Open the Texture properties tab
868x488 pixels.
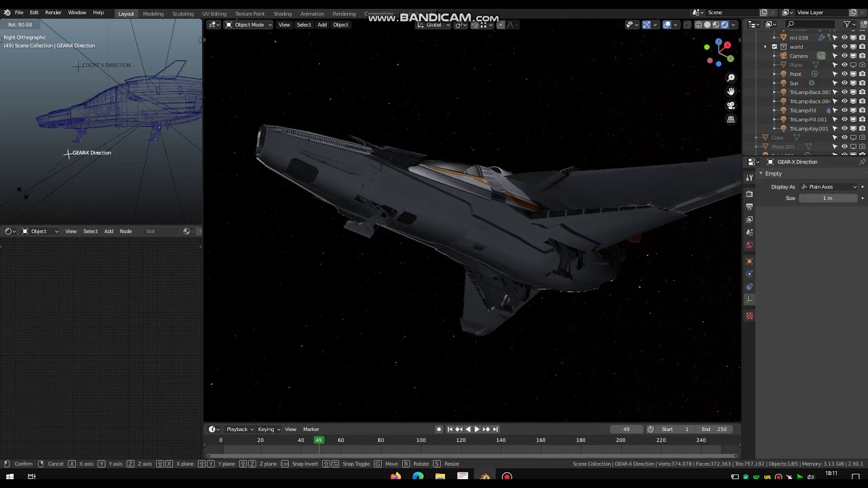point(749,316)
